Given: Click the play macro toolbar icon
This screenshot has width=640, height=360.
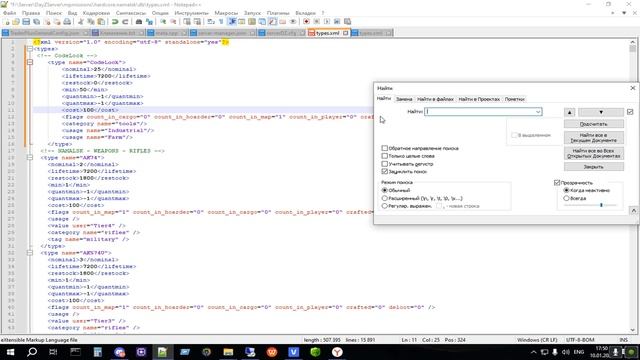Looking at the screenshot, I should 327,22.
